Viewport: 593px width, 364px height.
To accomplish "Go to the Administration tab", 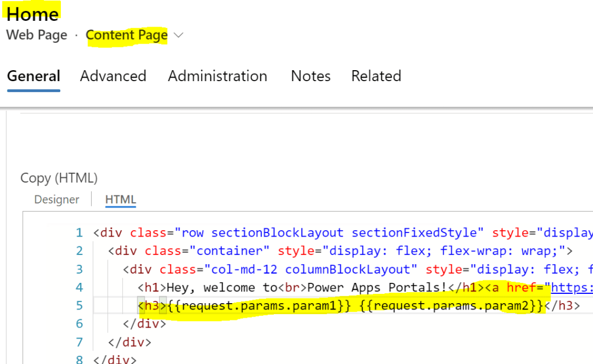I will tap(218, 76).
